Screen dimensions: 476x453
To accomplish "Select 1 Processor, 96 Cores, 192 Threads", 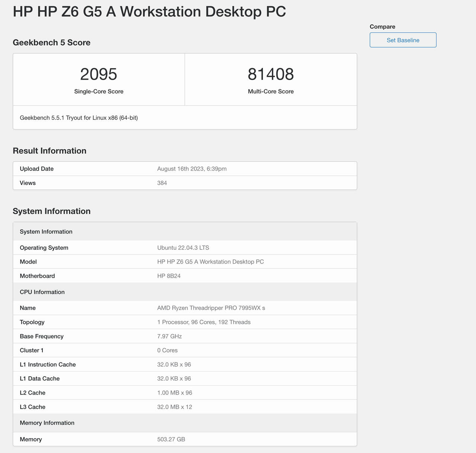I will point(204,322).
